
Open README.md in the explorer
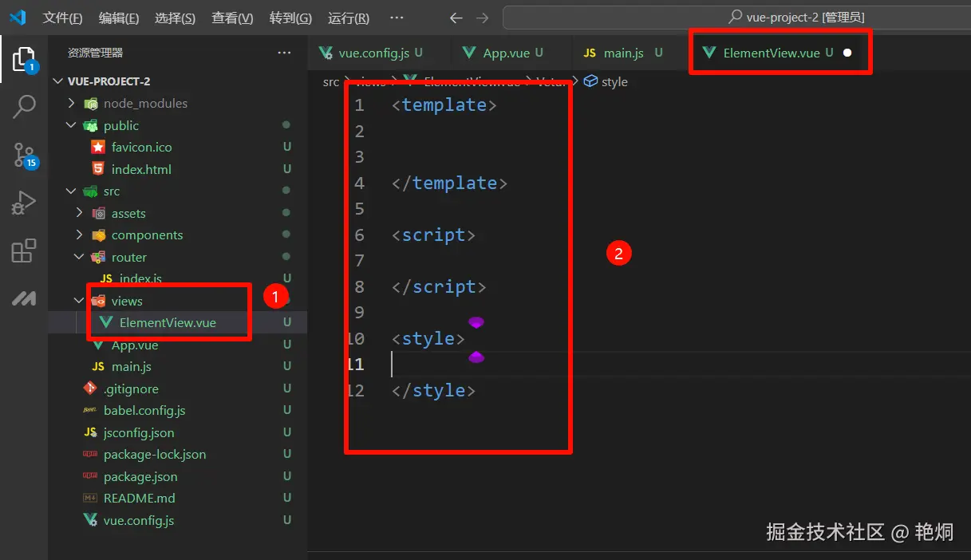click(x=139, y=499)
